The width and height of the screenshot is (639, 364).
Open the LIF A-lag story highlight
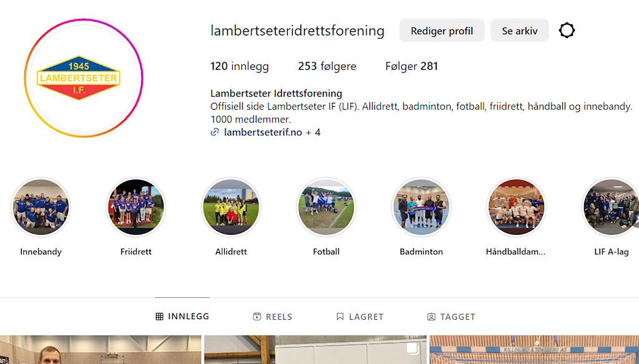pos(610,207)
